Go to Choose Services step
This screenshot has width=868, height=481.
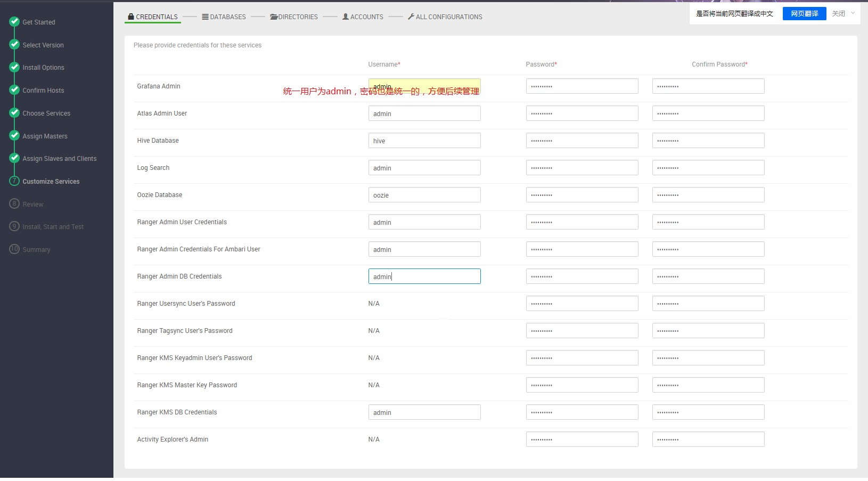[46, 113]
